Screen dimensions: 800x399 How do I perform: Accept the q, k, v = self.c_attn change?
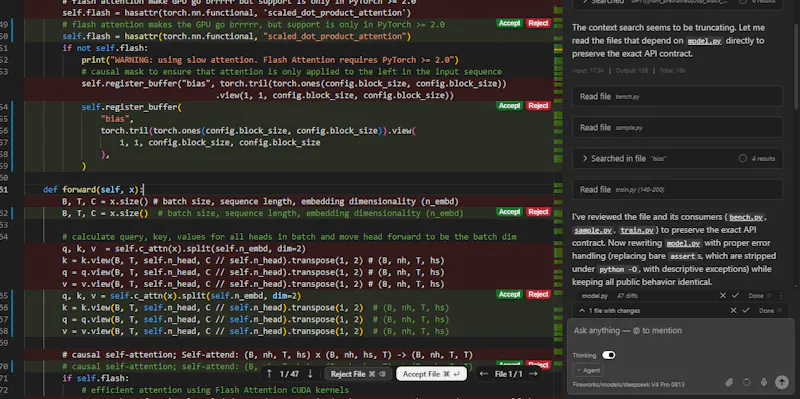(x=509, y=294)
